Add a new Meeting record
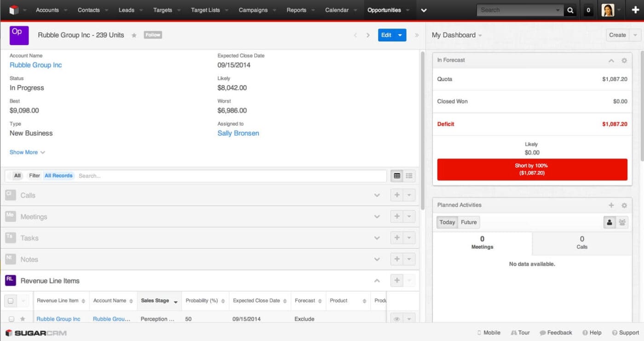 397,216
